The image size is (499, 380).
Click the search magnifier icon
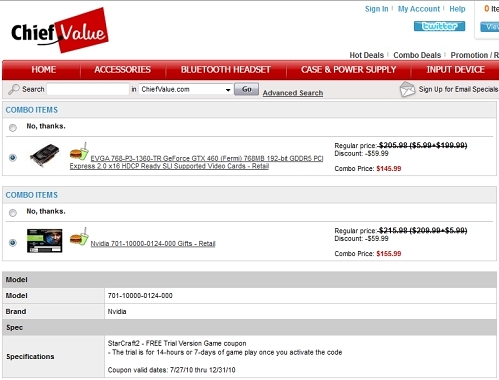pos(14,89)
